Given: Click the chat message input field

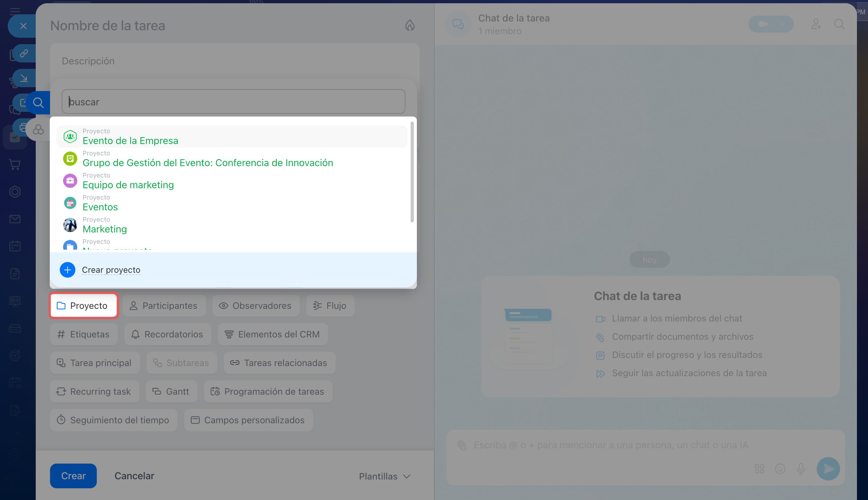Looking at the screenshot, I should pos(611,445).
